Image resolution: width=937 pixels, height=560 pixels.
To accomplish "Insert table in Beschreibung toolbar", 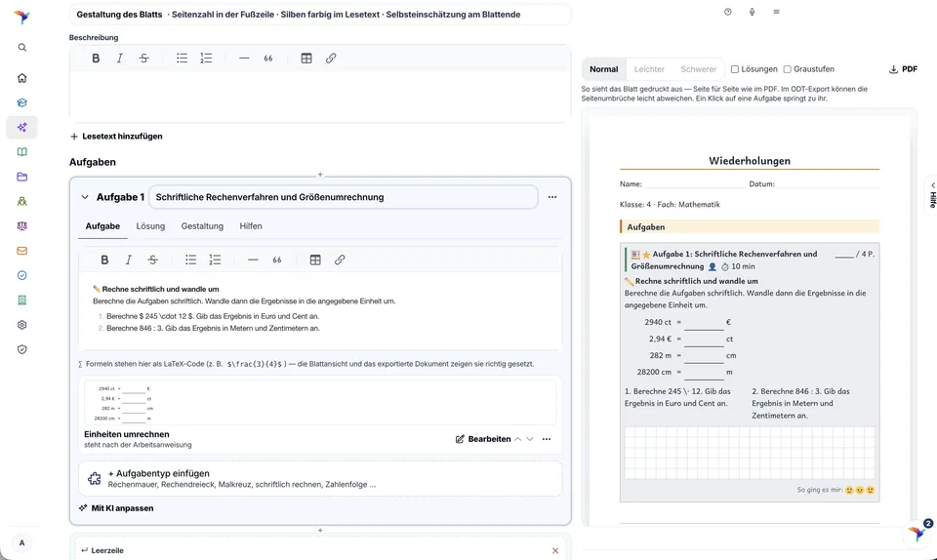I will tap(306, 58).
